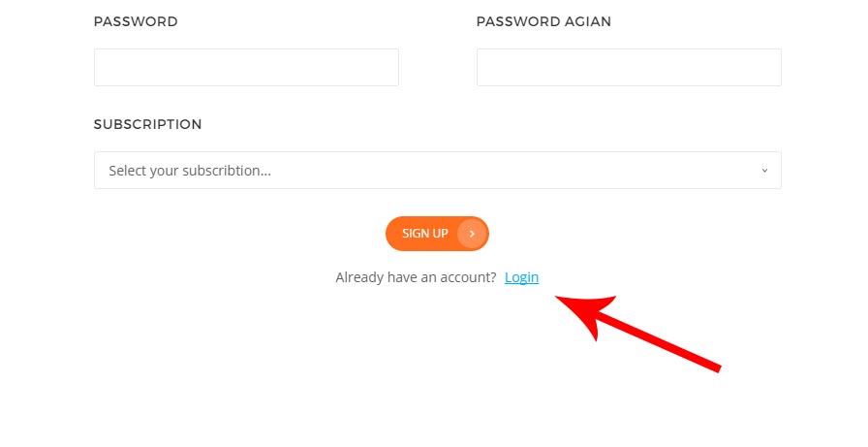Click the SUBSCRIPTION field label

coord(147,124)
